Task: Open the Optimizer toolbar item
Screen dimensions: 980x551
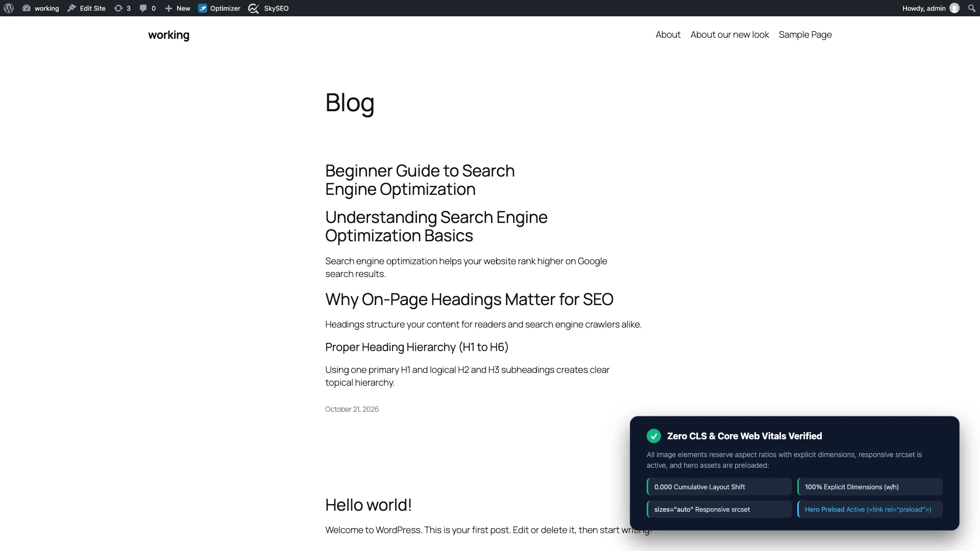Action: click(219, 8)
